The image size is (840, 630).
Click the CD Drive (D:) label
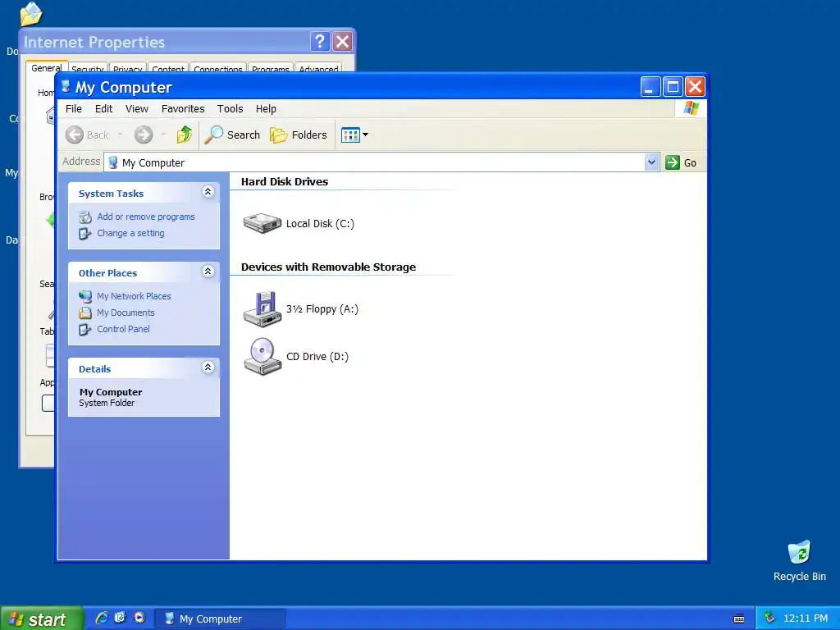pyautogui.click(x=317, y=356)
